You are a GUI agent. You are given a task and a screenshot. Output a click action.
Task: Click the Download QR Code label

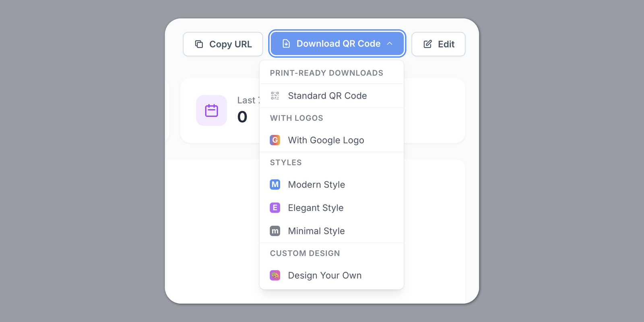(x=338, y=43)
